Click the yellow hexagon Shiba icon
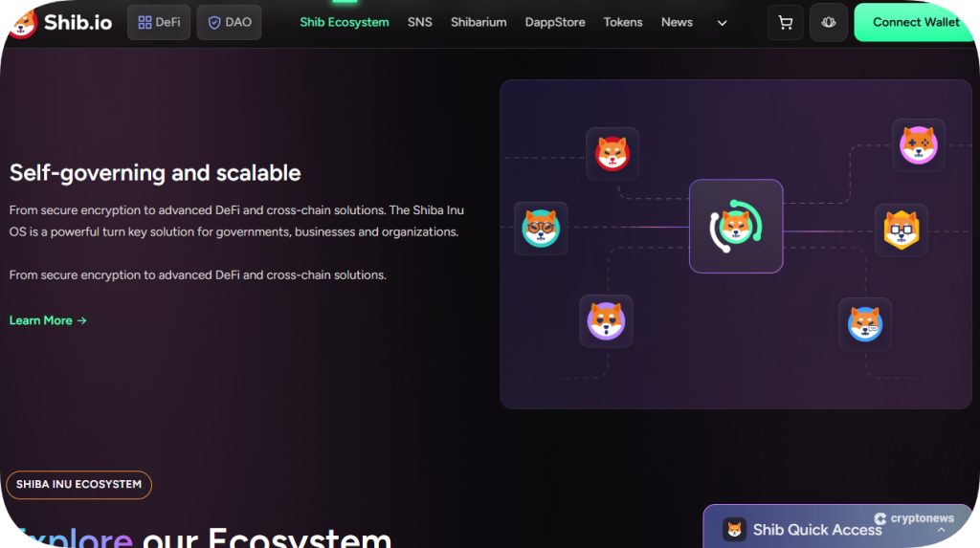The width and height of the screenshot is (980, 548). 901,230
